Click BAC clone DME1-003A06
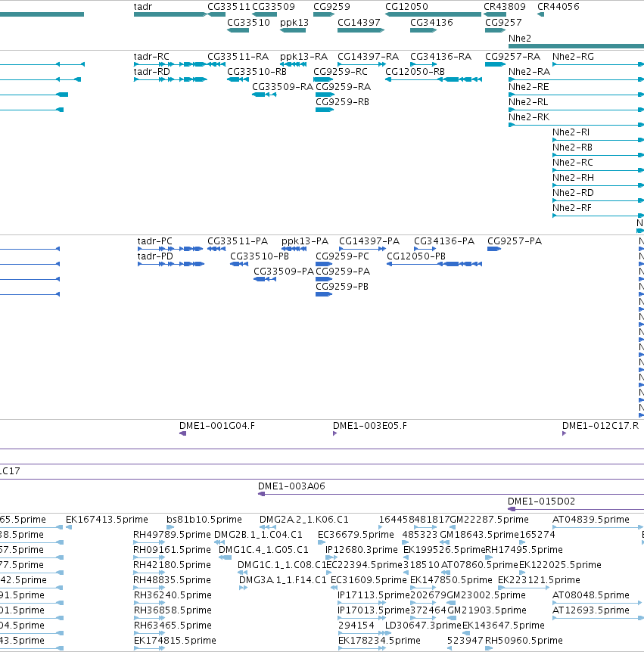Viewport: 644px width, 652px height. pyautogui.click(x=291, y=486)
